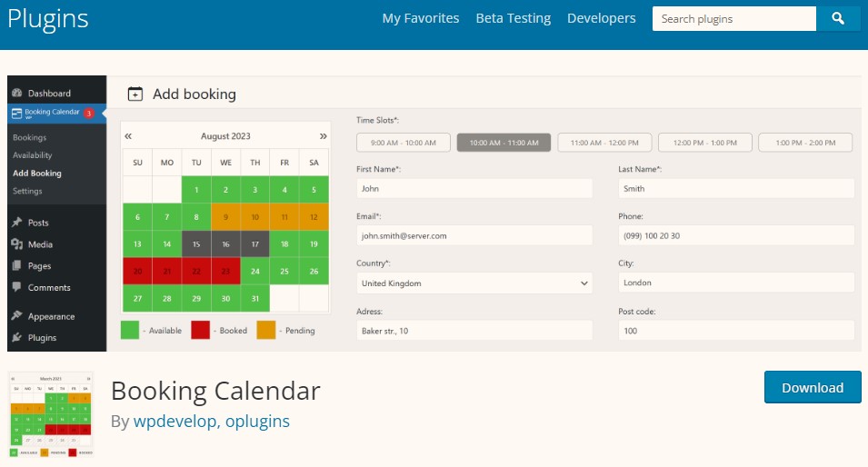
Task: Click the Booking Calendar menu icon
Action: tap(16, 114)
